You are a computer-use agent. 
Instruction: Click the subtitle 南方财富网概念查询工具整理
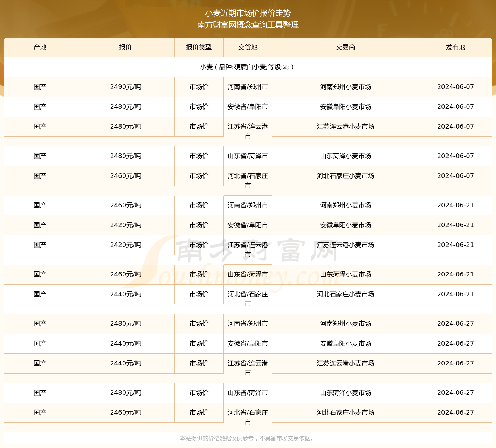click(x=248, y=25)
